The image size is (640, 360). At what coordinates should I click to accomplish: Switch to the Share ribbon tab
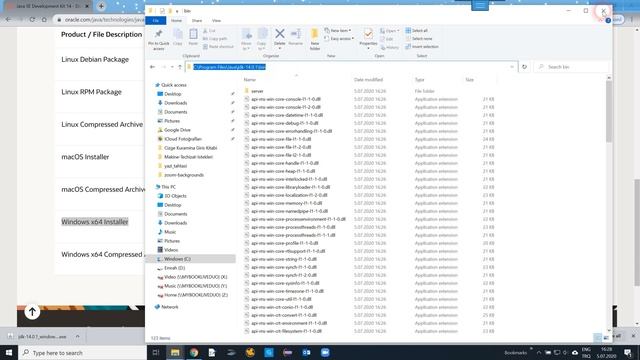click(197, 20)
